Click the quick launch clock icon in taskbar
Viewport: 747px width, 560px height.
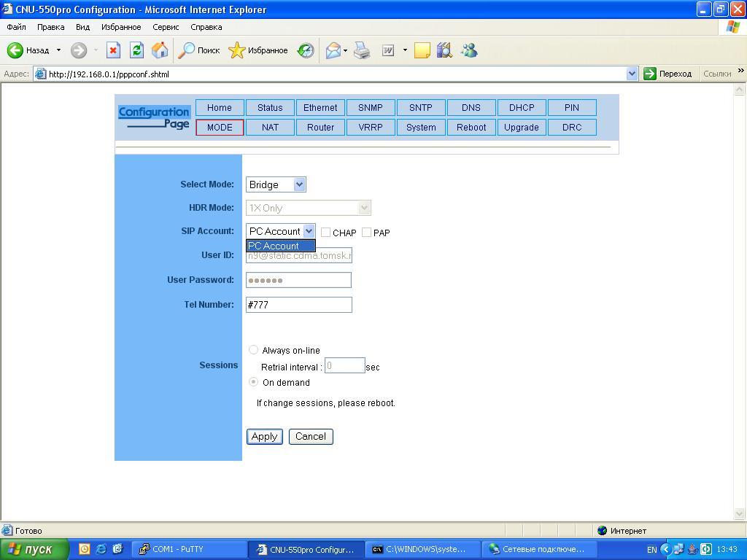pyautogui.click(x=84, y=549)
